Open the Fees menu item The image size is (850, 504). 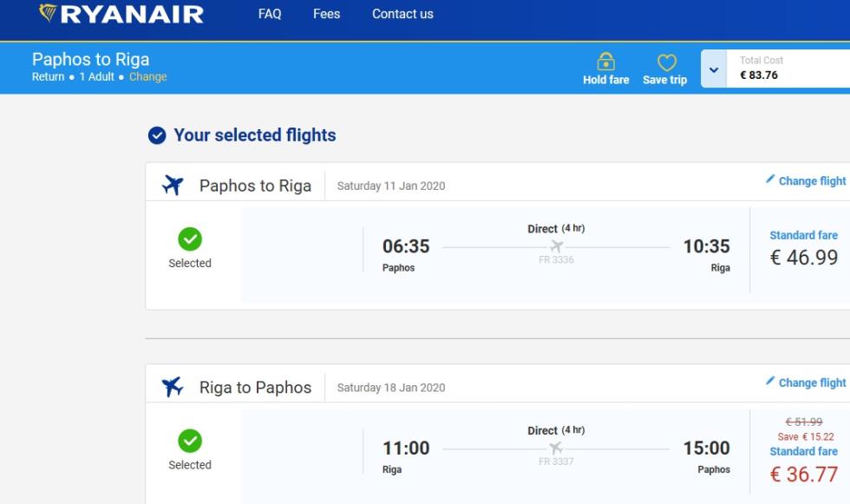point(326,14)
